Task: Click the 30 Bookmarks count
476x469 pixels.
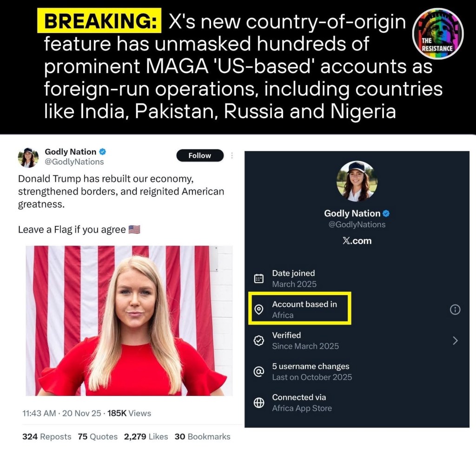Action: [x=203, y=436]
